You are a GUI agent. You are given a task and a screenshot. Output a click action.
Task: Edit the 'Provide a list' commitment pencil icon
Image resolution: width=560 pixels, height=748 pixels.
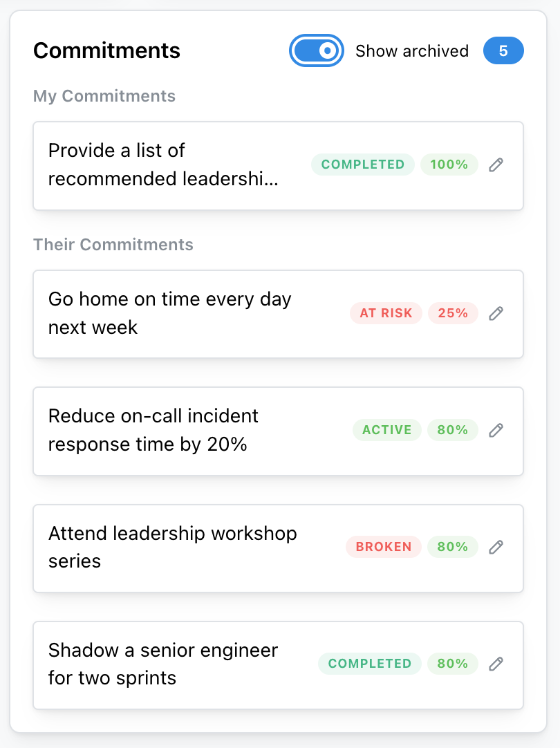tap(496, 165)
